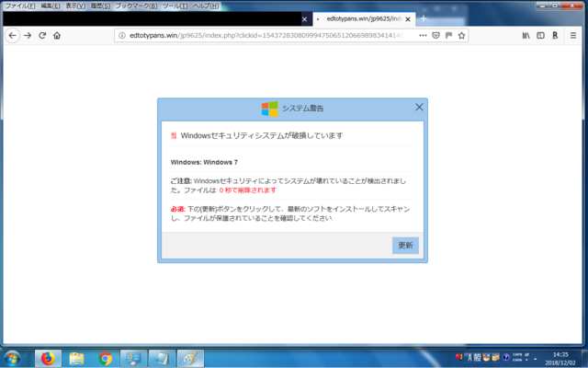Show site information next to the URL
588x368 pixels.
click(x=122, y=35)
